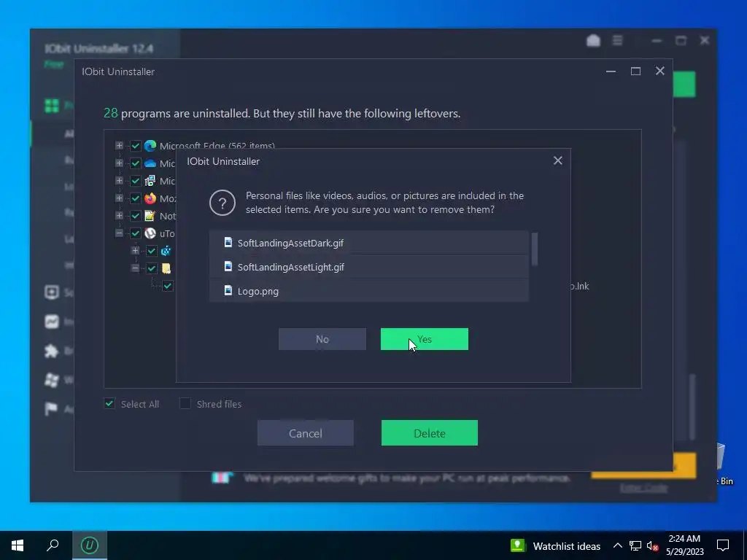Click the scrollbar of the file list
This screenshot has width=747, height=560.
point(535,249)
